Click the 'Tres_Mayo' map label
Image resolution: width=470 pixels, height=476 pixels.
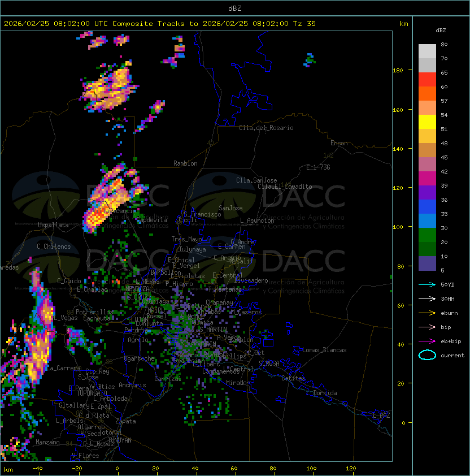point(186,239)
